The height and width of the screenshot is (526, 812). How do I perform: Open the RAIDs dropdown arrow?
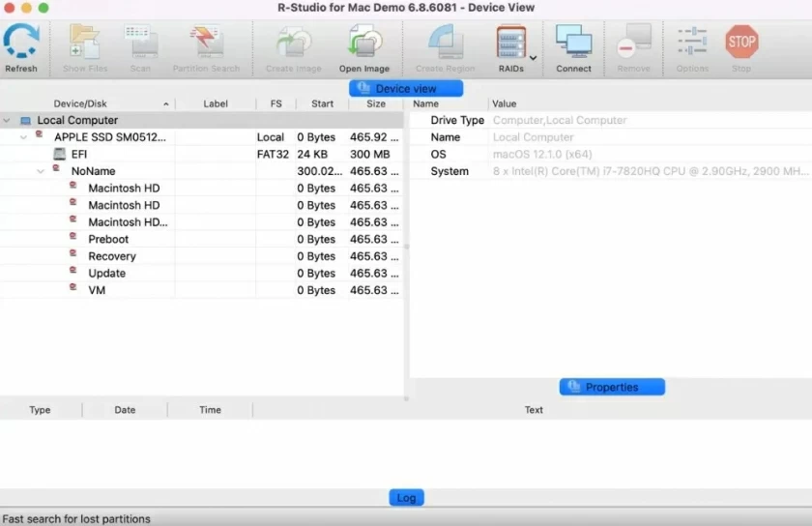click(533, 58)
